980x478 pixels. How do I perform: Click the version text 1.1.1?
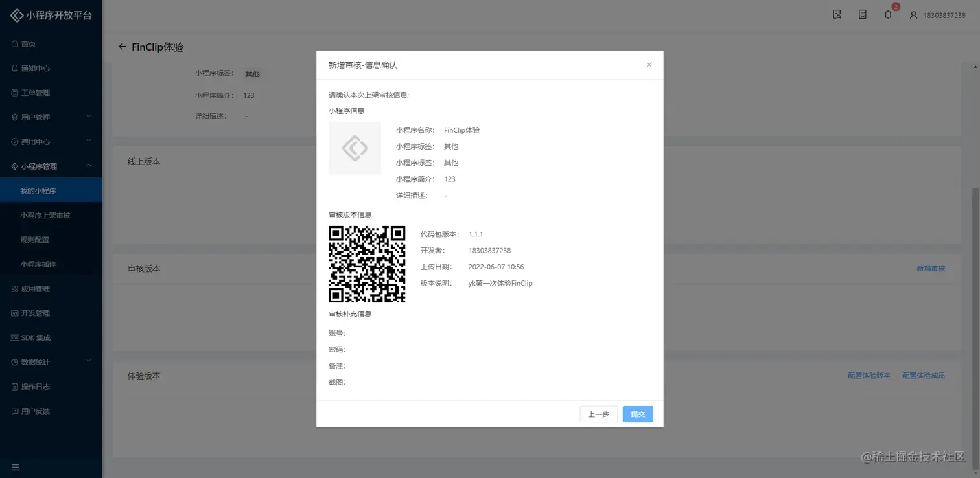476,234
